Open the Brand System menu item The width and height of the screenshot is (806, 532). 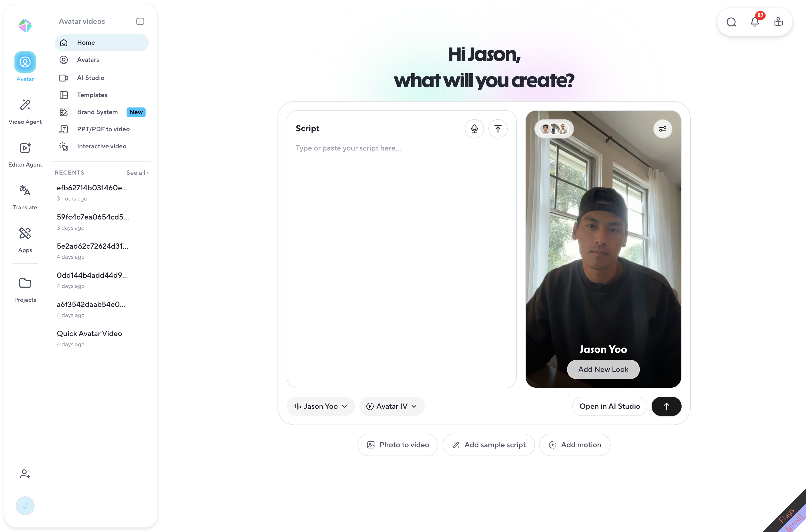(97, 112)
